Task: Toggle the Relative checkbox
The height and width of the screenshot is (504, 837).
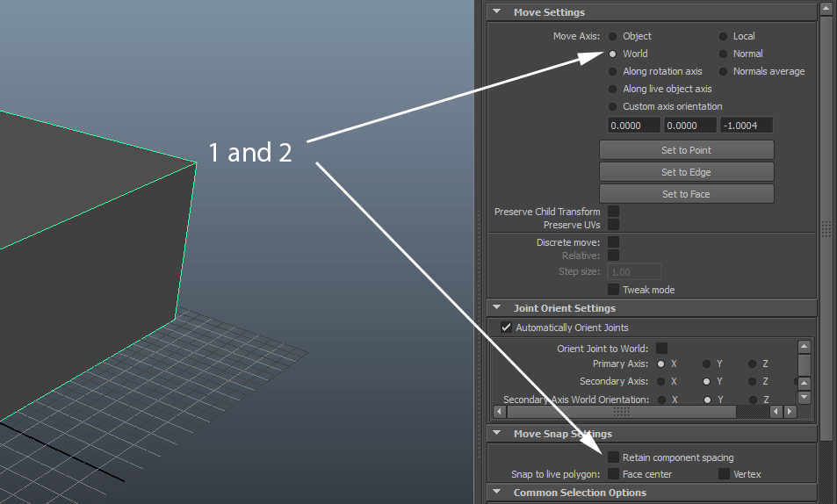Action: click(x=613, y=256)
